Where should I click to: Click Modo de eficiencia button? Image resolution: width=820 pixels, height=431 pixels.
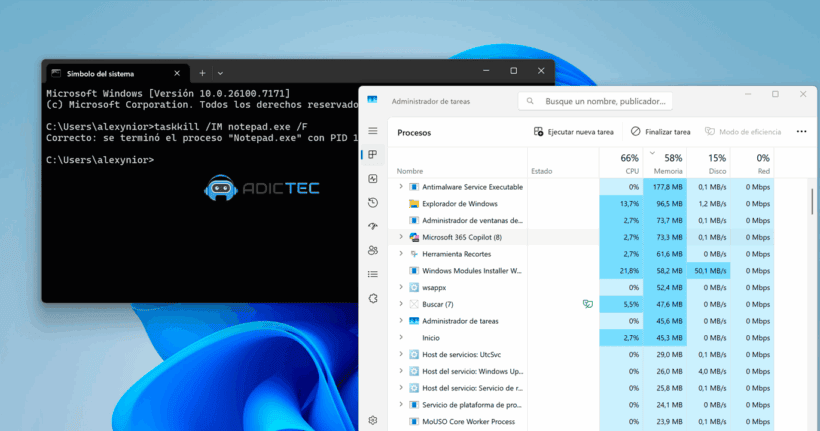[743, 132]
